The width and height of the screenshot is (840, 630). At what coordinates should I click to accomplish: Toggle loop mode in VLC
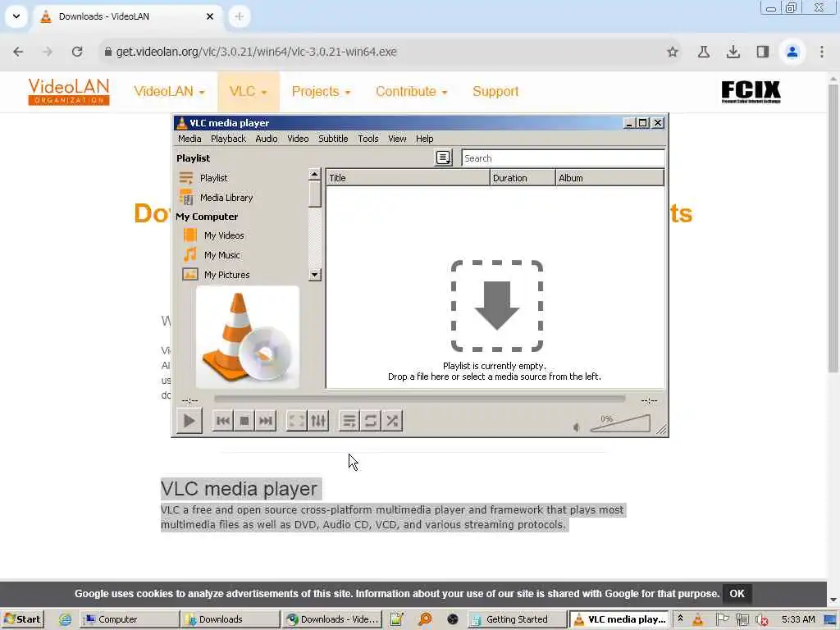click(371, 421)
